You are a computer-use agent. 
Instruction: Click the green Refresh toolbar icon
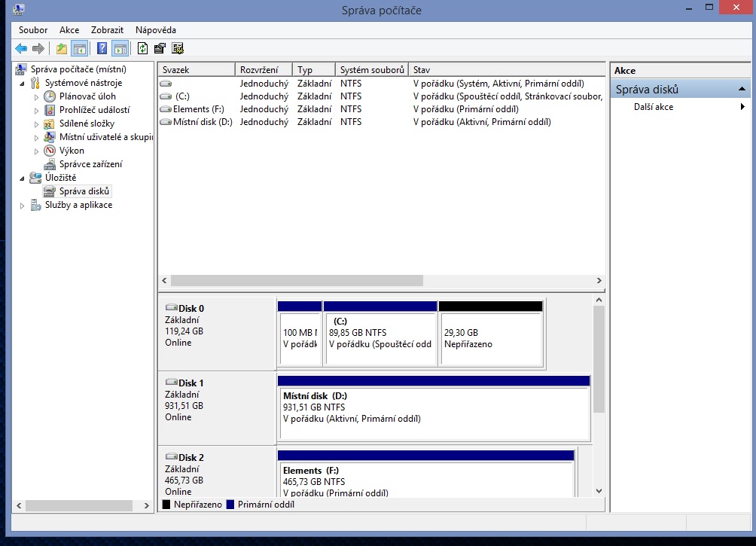click(143, 49)
